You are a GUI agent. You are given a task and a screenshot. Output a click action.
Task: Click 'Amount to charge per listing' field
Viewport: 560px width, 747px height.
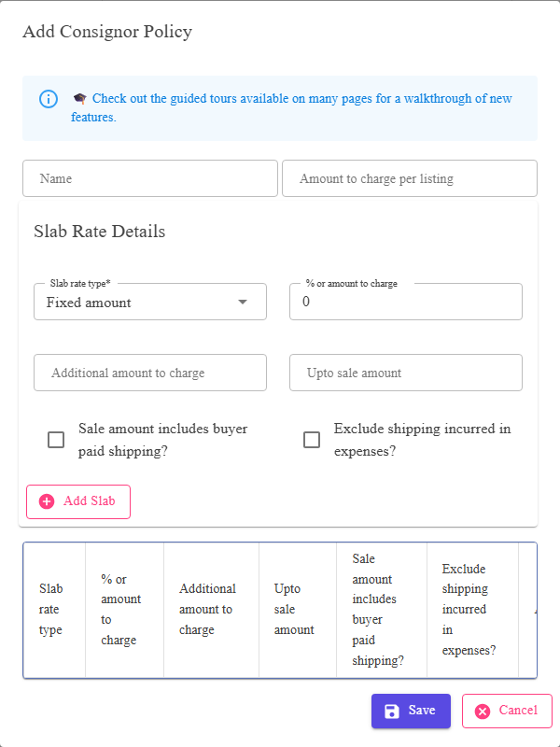[410, 178]
